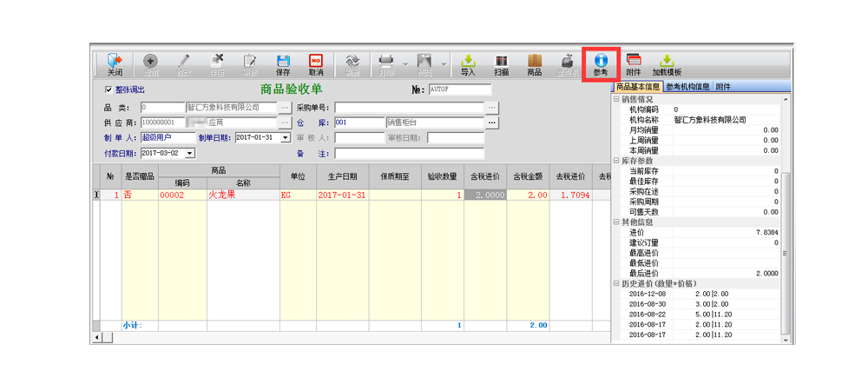Image resolution: width=868 pixels, height=391 pixels.
Task: Click the side panel scroll up arrow
Action: [x=786, y=99]
